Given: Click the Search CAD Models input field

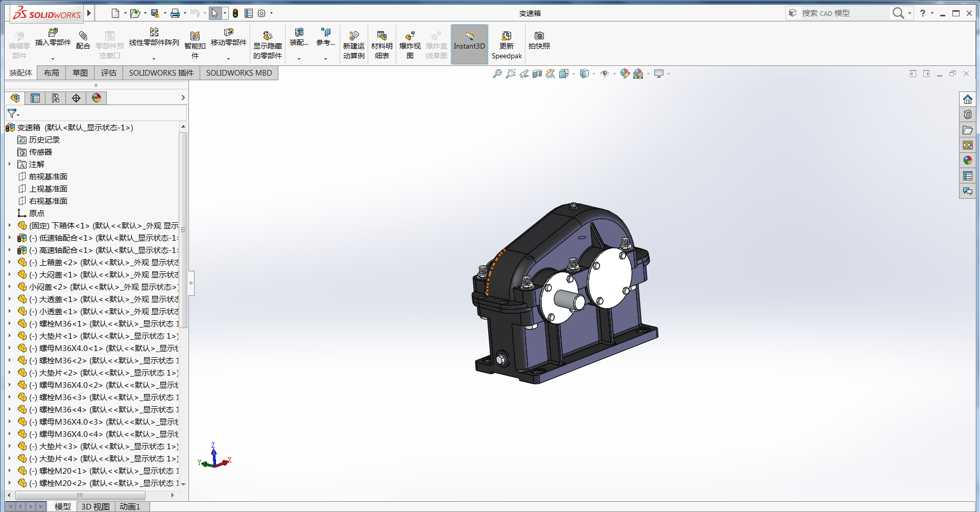Looking at the screenshot, I should [x=843, y=13].
